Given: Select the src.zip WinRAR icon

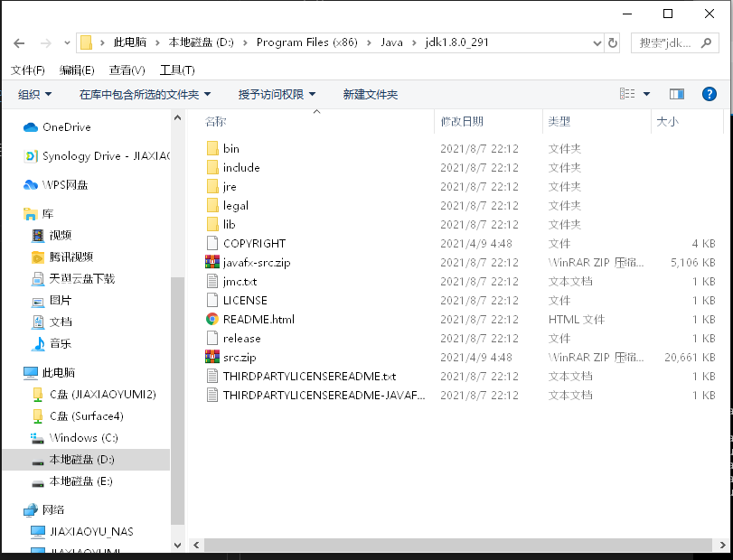Looking at the screenshot, I should [x=212, y=357].
